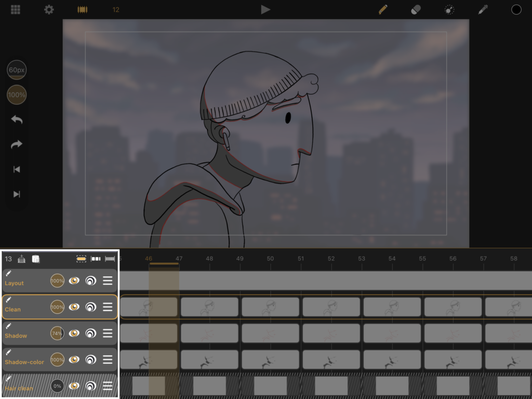Toggle onion skin for Shadow-color layer
This screenshot has height=399, width=532.
[90, 360]
